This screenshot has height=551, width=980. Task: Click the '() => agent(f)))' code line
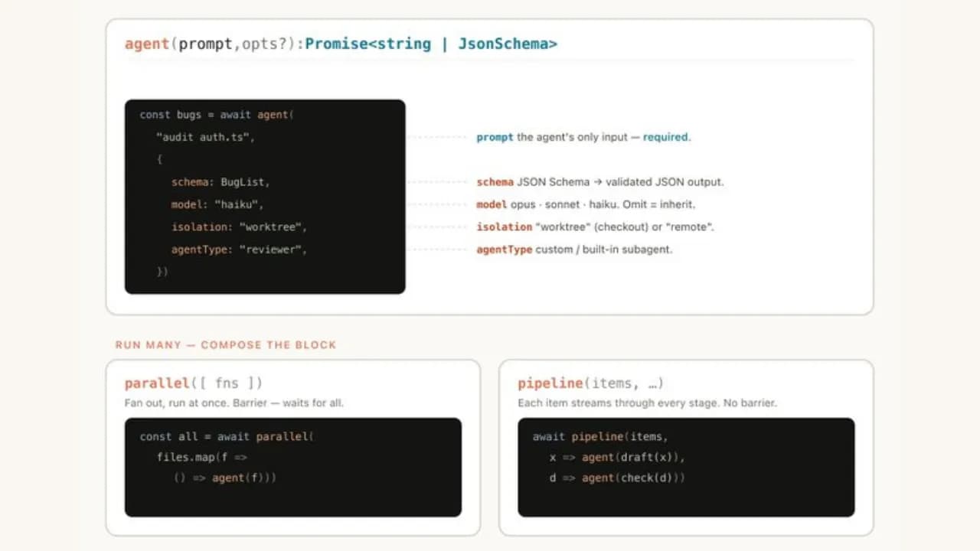tap(225, 478)
